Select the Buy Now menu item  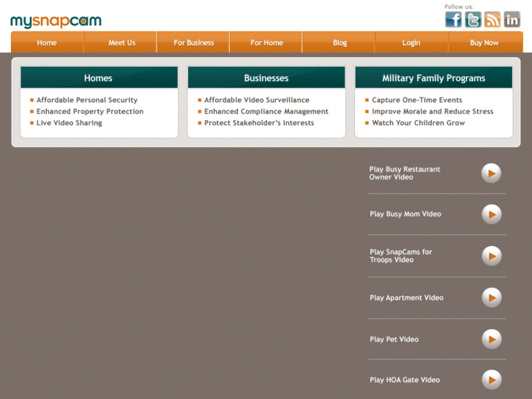point(484,42)
